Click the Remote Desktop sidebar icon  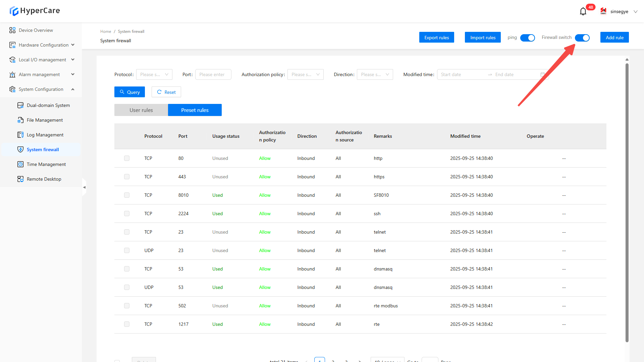pyautogui.click(x=20, y=179)
